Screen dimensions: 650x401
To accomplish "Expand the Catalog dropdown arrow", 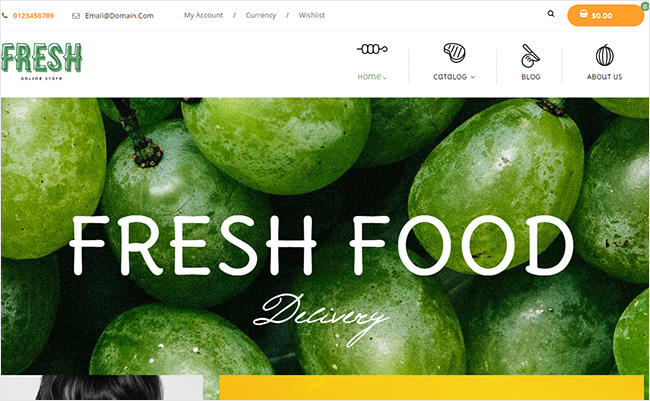I will click(473, 77).
